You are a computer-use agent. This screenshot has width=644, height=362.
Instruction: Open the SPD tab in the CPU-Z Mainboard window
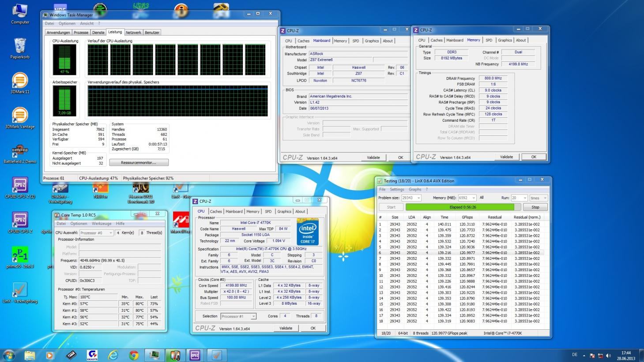point(356,41)
